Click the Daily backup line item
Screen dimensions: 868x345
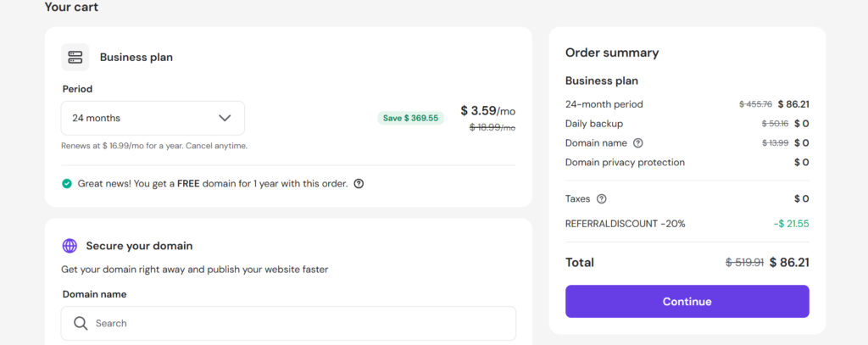594,124
